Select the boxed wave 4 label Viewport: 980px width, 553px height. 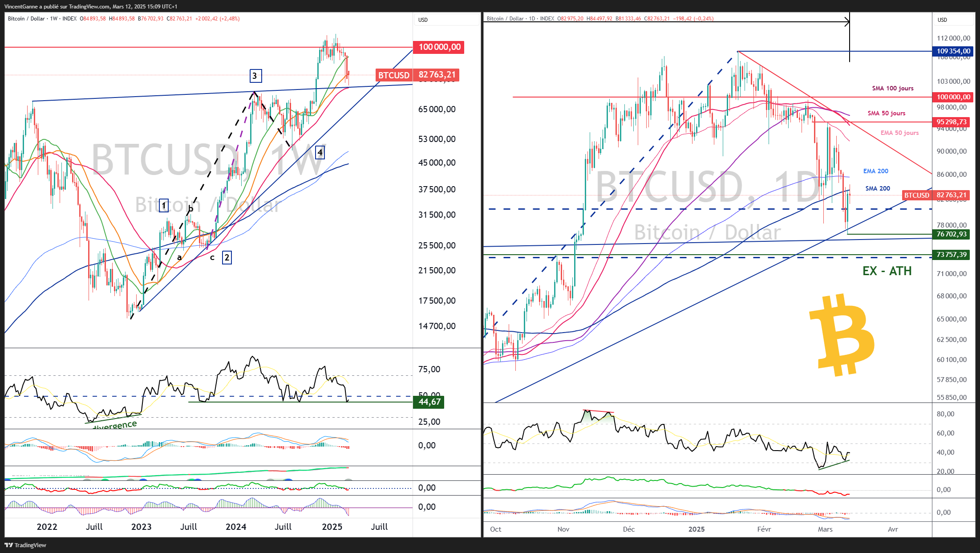tap(320, 153)
